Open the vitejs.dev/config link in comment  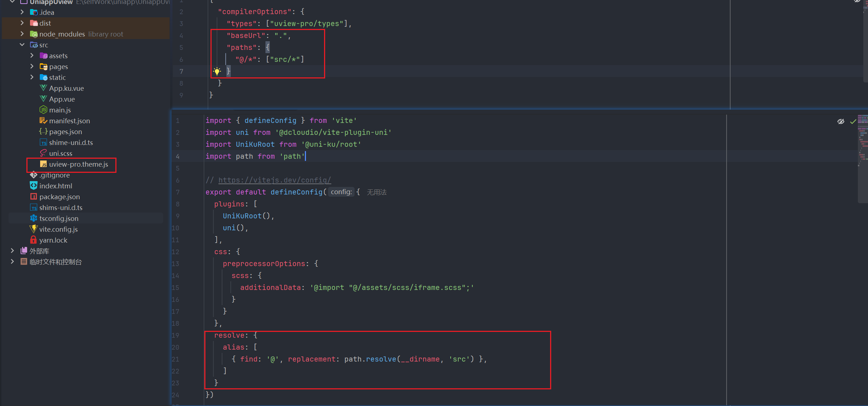coord(275,180)
